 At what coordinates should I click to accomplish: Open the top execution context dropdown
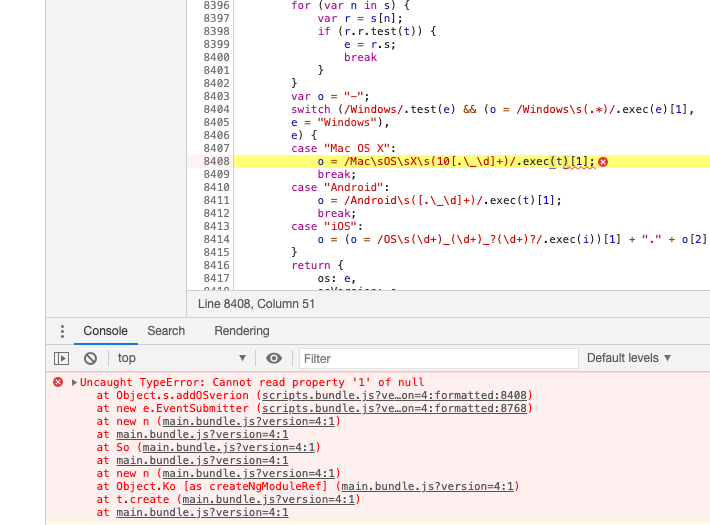(x=181, y=358)
